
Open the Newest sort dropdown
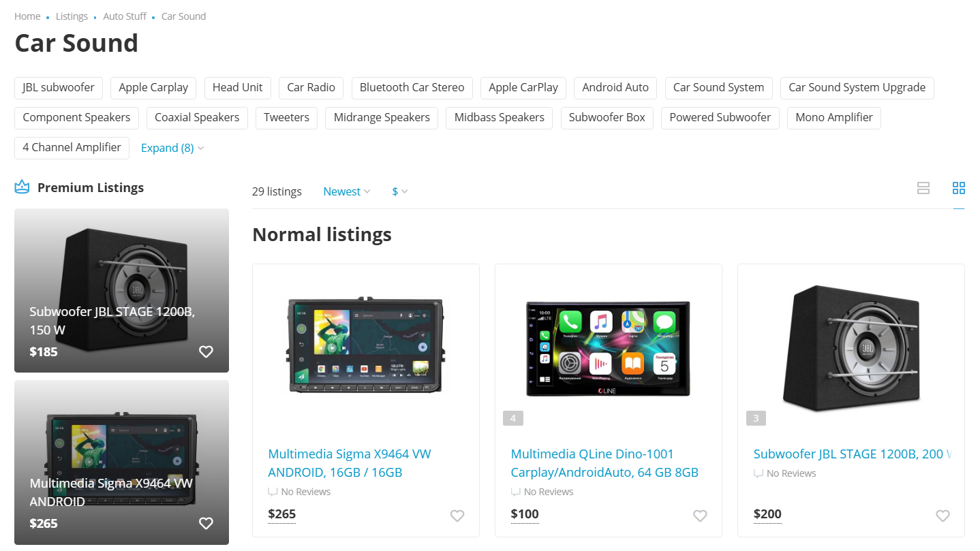(x=346, y=191)
